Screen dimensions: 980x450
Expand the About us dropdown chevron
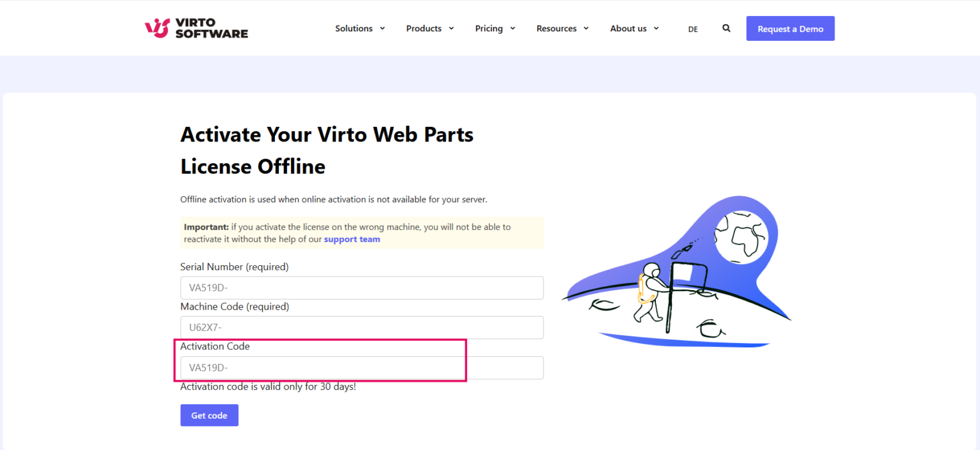click(x=657, y=29)
